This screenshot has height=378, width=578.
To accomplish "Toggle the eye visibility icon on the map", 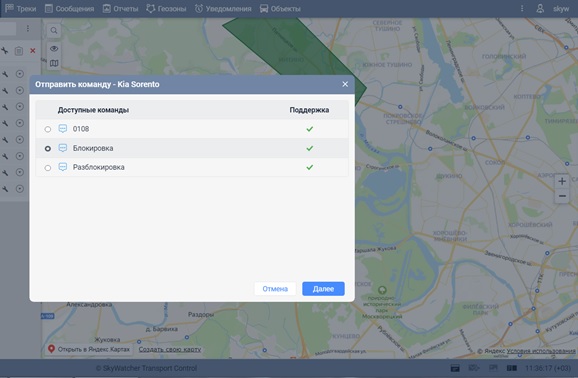I will [54, 49].
